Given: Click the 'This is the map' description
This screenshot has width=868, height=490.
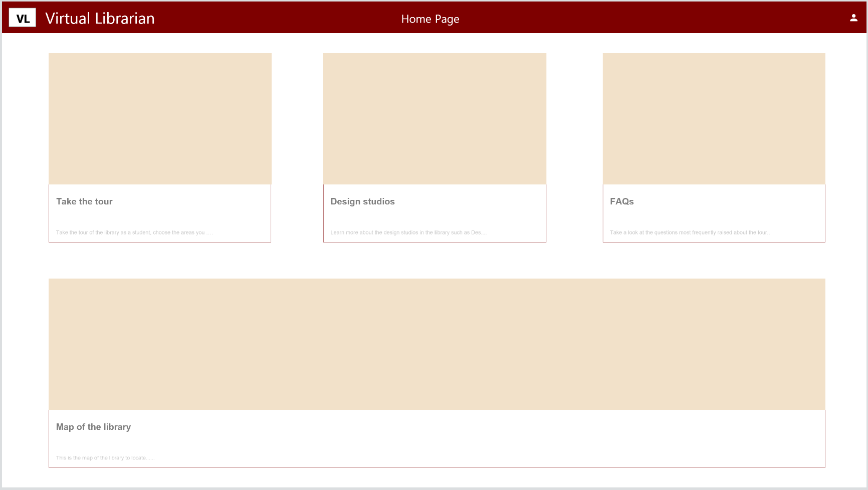Looking at the screenshot, I should [x=105, y=458].
